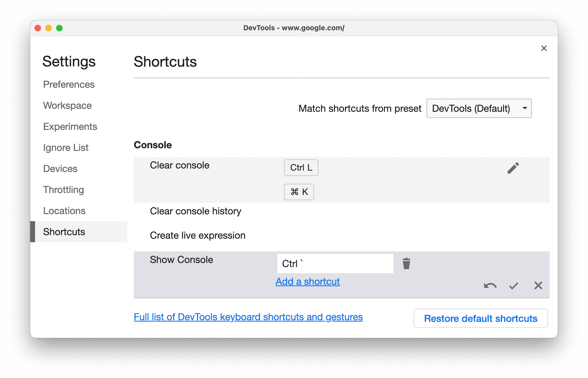Click the confirm checkmark icon in Show Console row
The image size is (588, 378).
click(x=513, y=285)
